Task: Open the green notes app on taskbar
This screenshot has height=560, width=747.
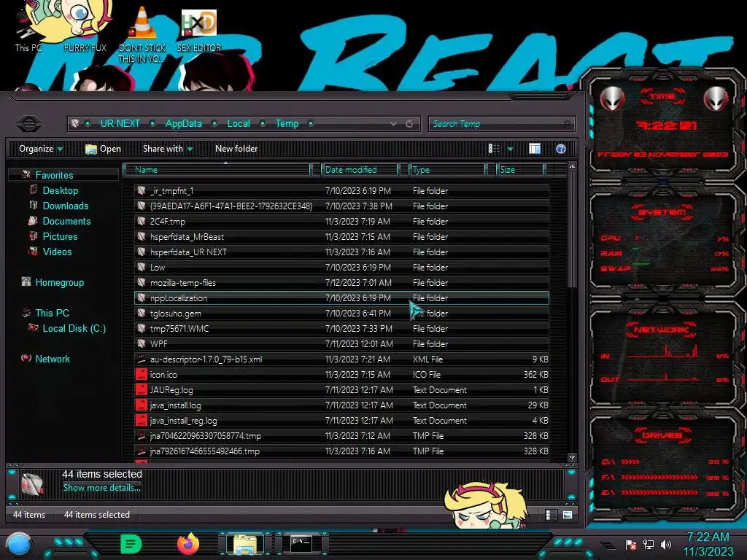Action: (131, 544)
